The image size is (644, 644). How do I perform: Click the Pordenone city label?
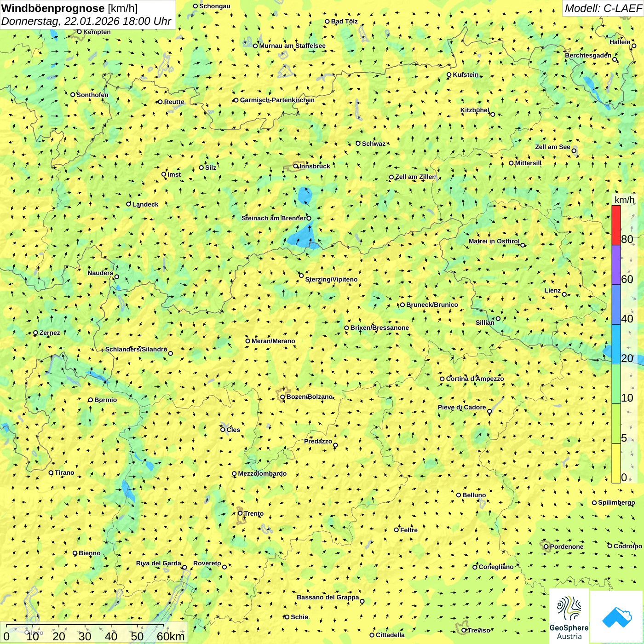pos(567,546)
